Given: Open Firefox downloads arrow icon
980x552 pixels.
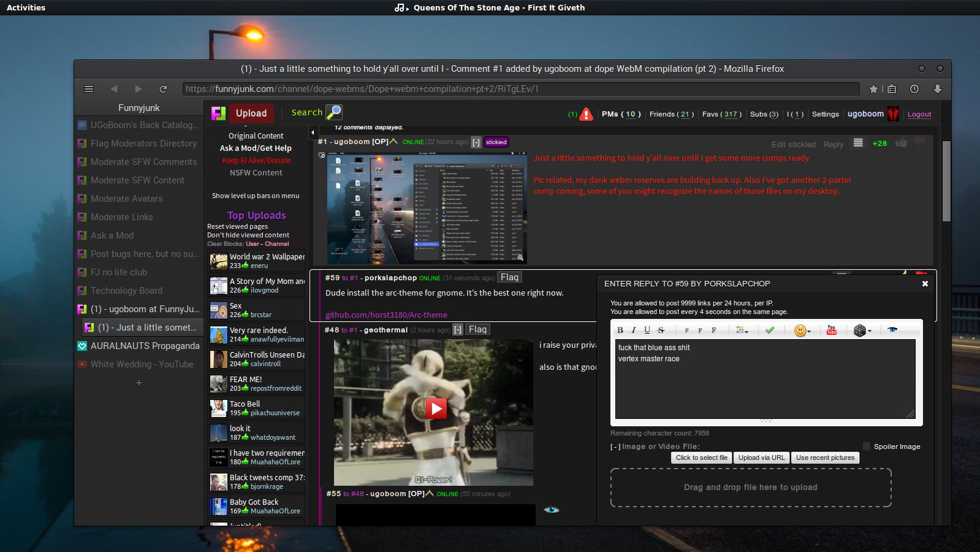Looking at the screenshot, I should [x=937, y=89].
